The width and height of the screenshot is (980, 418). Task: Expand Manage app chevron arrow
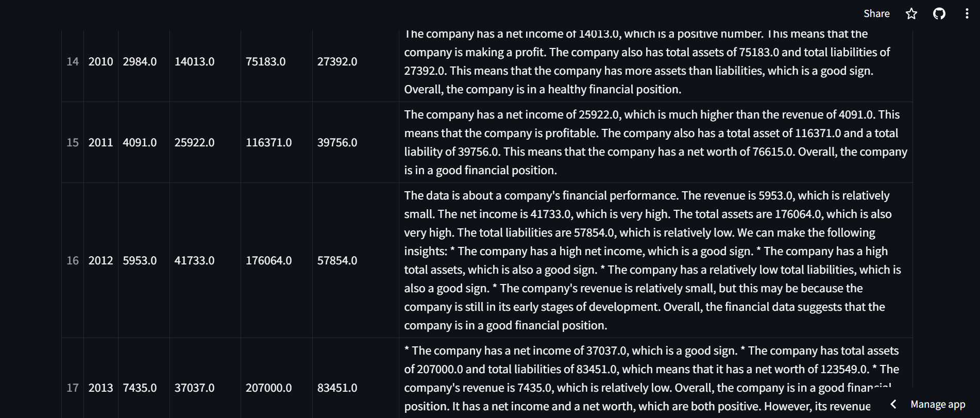[x=894, y=404]
